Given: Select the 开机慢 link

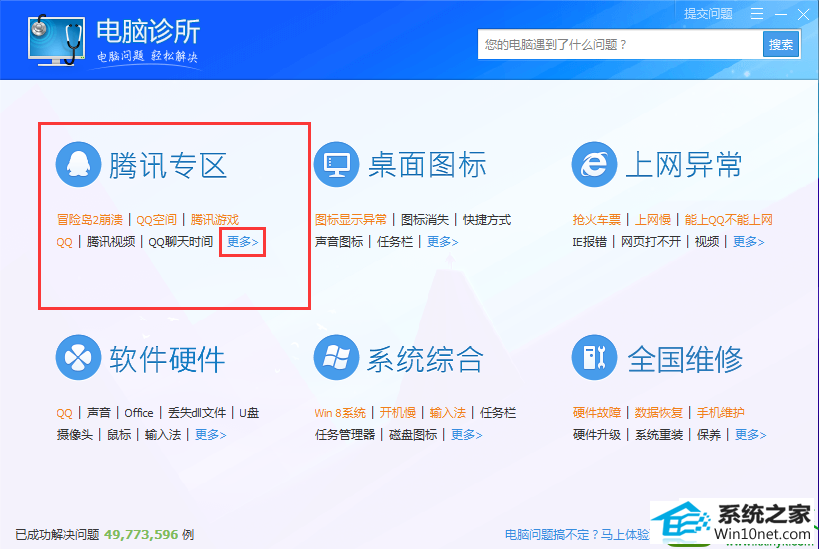Looking at the screenshot, I should pos(397,413).
